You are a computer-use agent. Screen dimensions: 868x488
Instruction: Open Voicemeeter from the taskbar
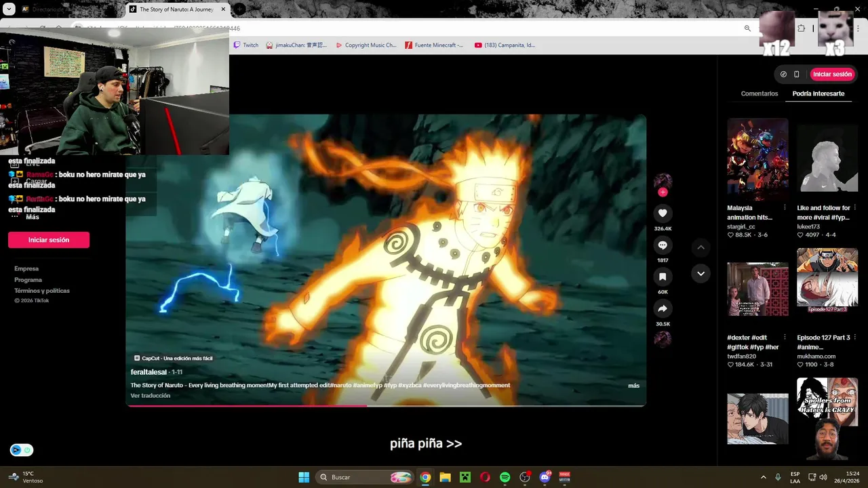564,477
